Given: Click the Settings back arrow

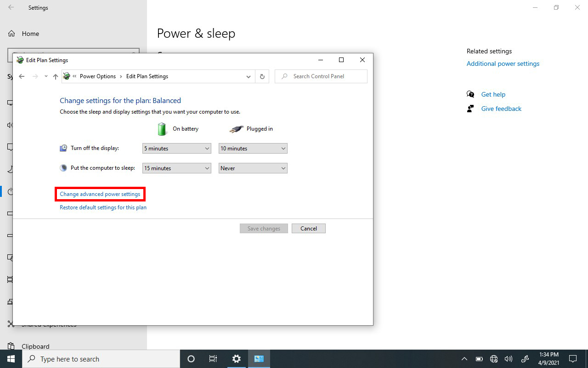Looking at the screenshot, I should [11, 7].
